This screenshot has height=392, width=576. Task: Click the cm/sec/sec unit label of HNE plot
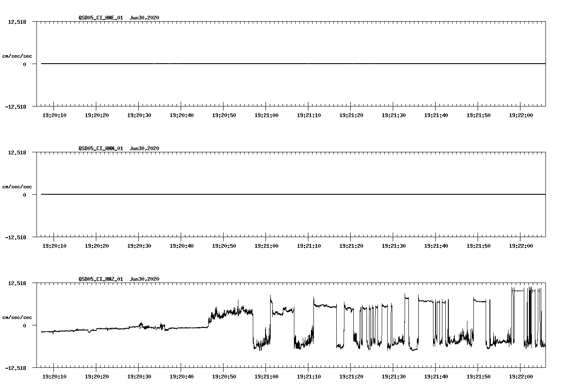(17, 56)
